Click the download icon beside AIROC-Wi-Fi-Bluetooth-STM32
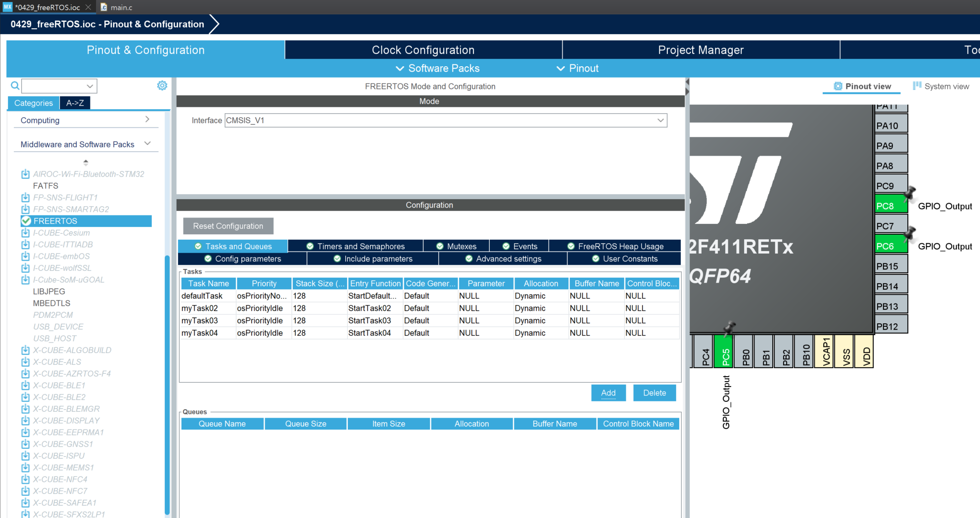Screen dimensions: 980x518 (x=25, y=174)
